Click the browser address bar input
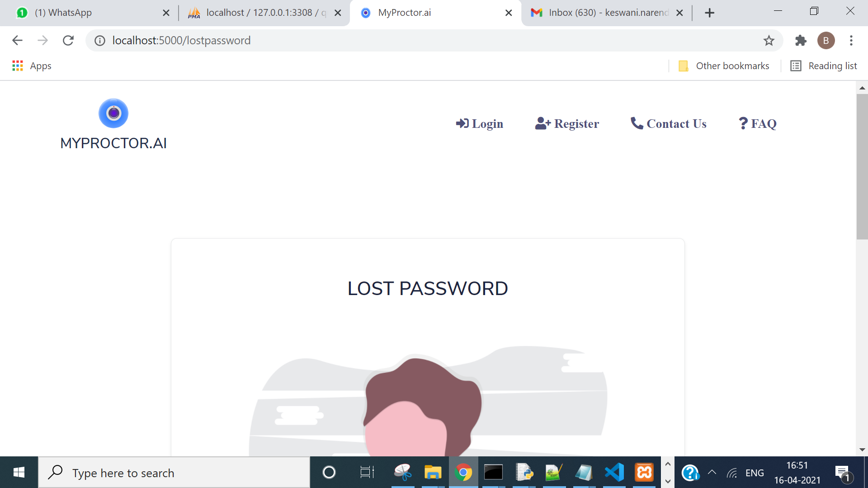 pos(434,40)
